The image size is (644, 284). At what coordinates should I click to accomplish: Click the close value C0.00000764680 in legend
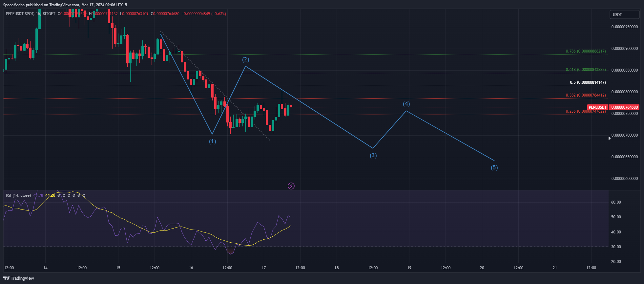(165, 14)
